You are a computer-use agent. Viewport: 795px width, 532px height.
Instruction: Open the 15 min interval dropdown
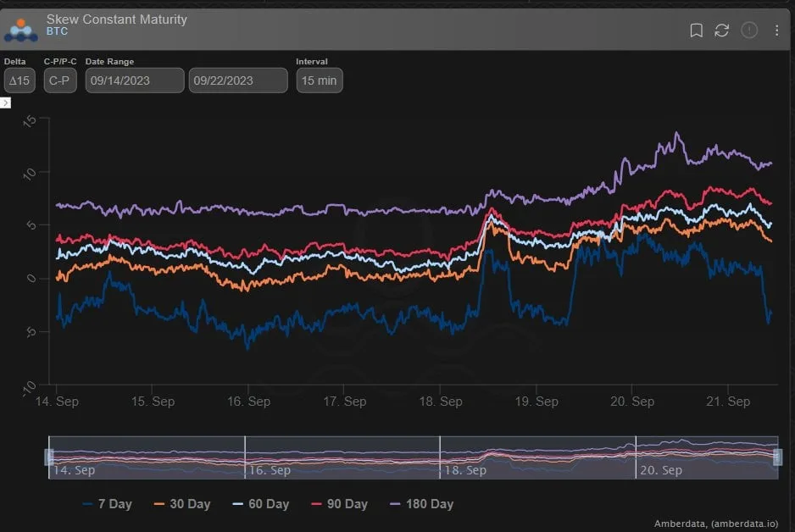pyautogui.click(x=320, y=80)
